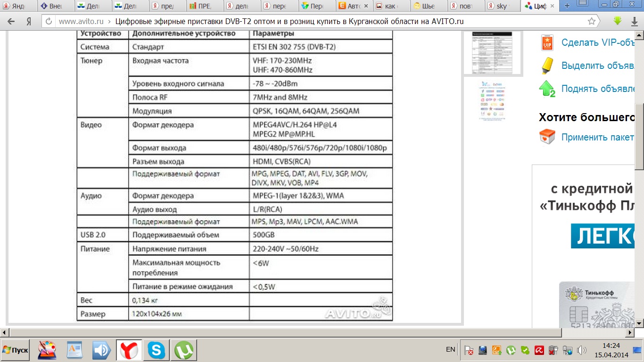Screen dimensions: 644x362
Task: Click the red Avira icon in system tray
Action: pyautogui.click(x=539, y=350)
